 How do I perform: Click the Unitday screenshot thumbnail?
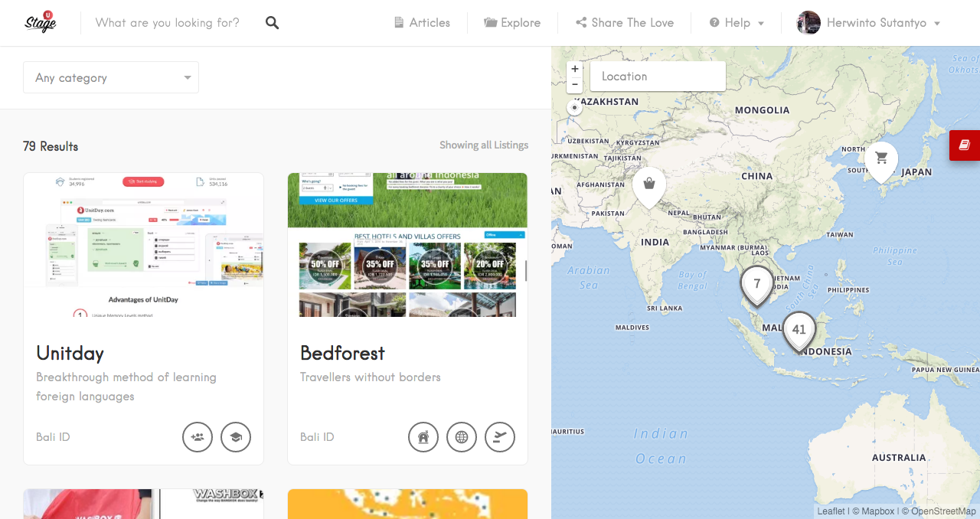point(143,245)
